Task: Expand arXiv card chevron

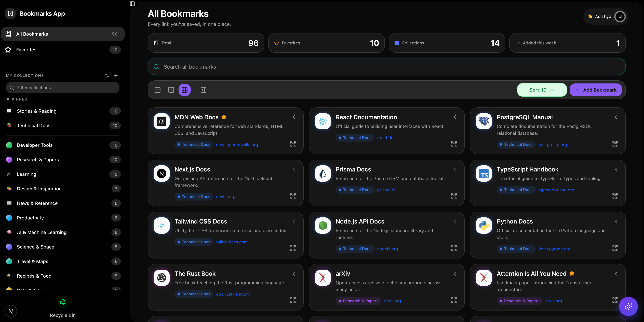Action: pos(455,274)
